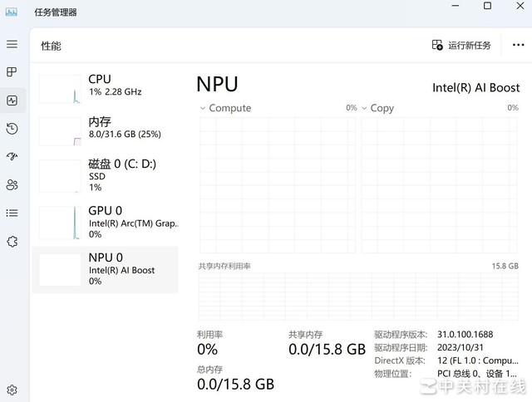This screenshot has height=402, width=532.
Task: Click the 运行新任务 button
Action: pyautogui.click(x=461, y=46)
